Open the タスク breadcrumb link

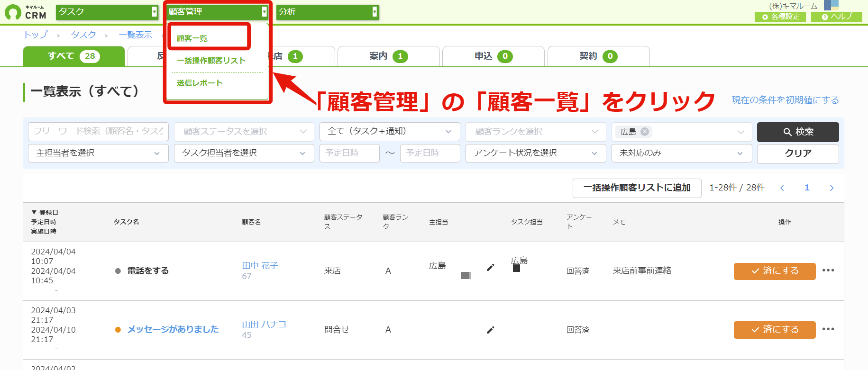click(x=83, y=35)
